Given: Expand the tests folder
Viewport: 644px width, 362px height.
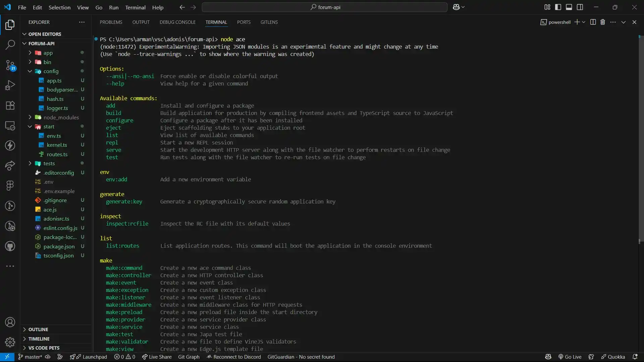Looking at the screenshot, I should point(56,163).
